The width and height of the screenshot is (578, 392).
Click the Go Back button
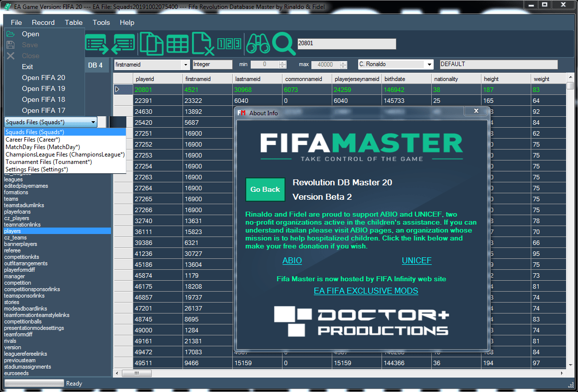tap(265, 190)
